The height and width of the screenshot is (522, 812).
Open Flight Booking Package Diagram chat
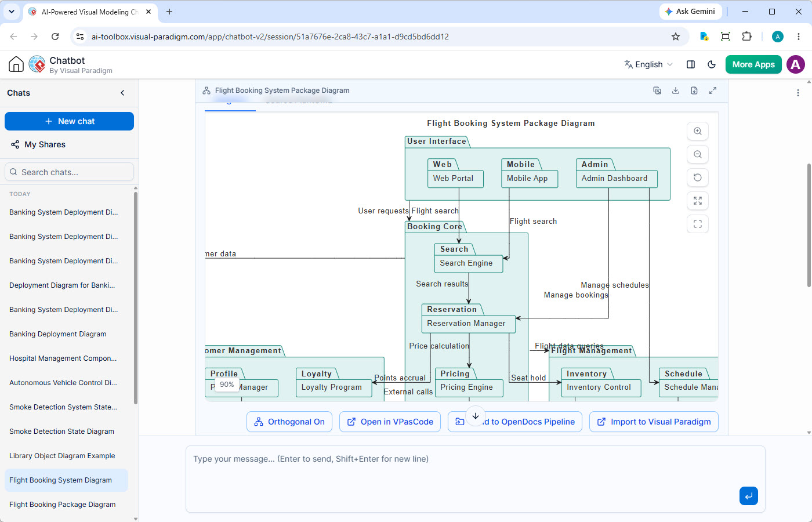pyautogui.click(x=66, y=505)
